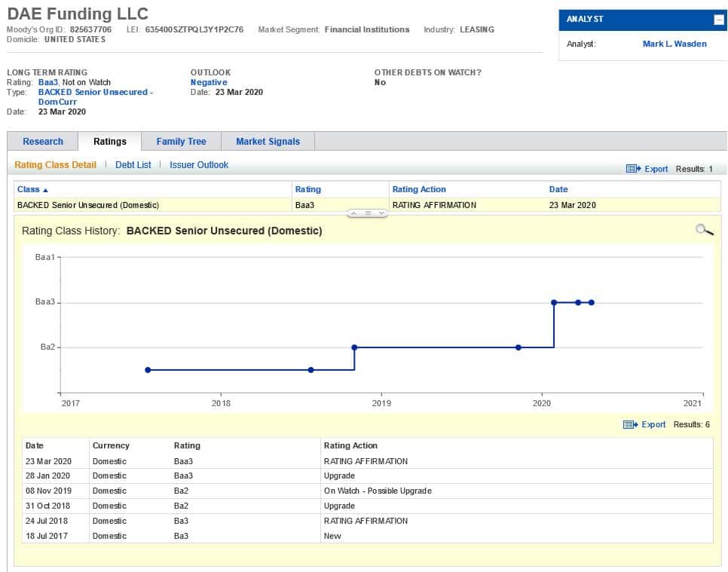Click the Currency header in the history table
728x572 pixels.
click(111, 445)
